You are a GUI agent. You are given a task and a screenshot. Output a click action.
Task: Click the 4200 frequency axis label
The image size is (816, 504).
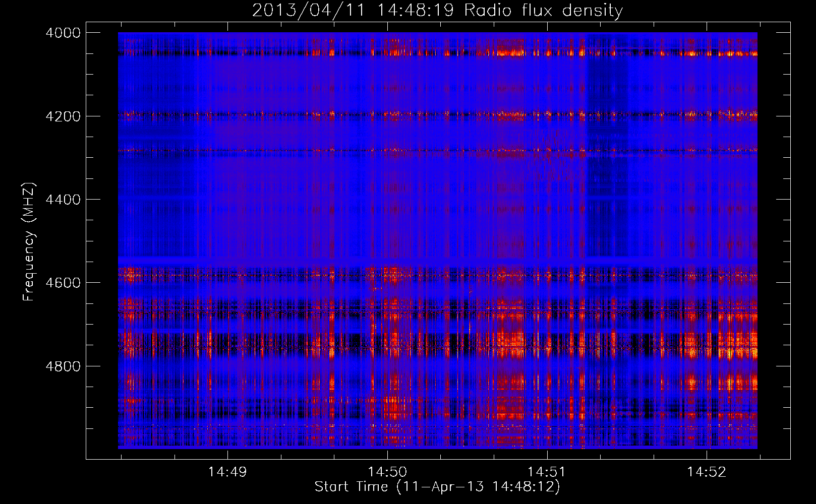tap(63, 116)
